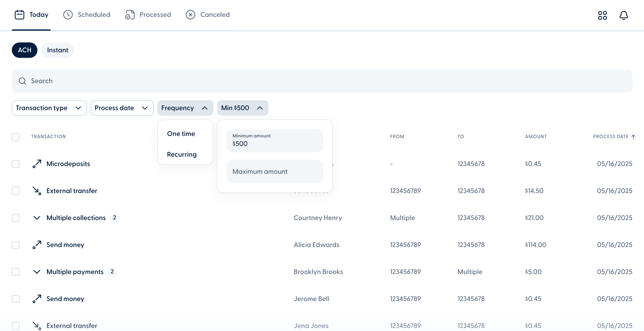The width and height of the screenshot is (644, 331).
Task: Open the grid apps icon top right
Action: click(x=602, y=15)
